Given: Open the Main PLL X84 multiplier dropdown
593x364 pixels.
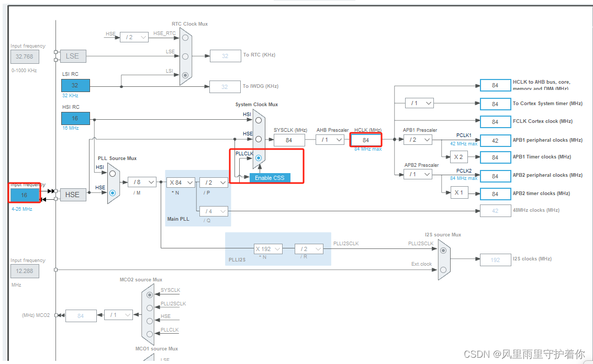Looking at the screenshot, I should pyautogui.click(x=181, y=182).
